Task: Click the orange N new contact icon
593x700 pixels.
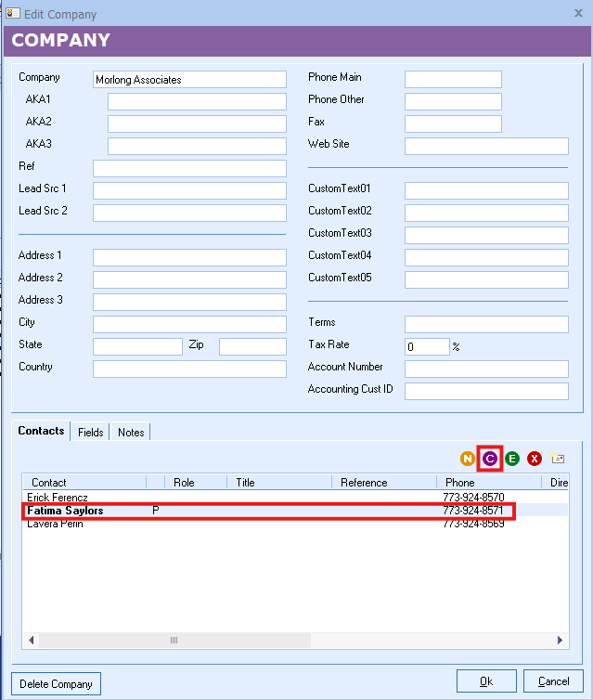Action: (x=468, y=458)
